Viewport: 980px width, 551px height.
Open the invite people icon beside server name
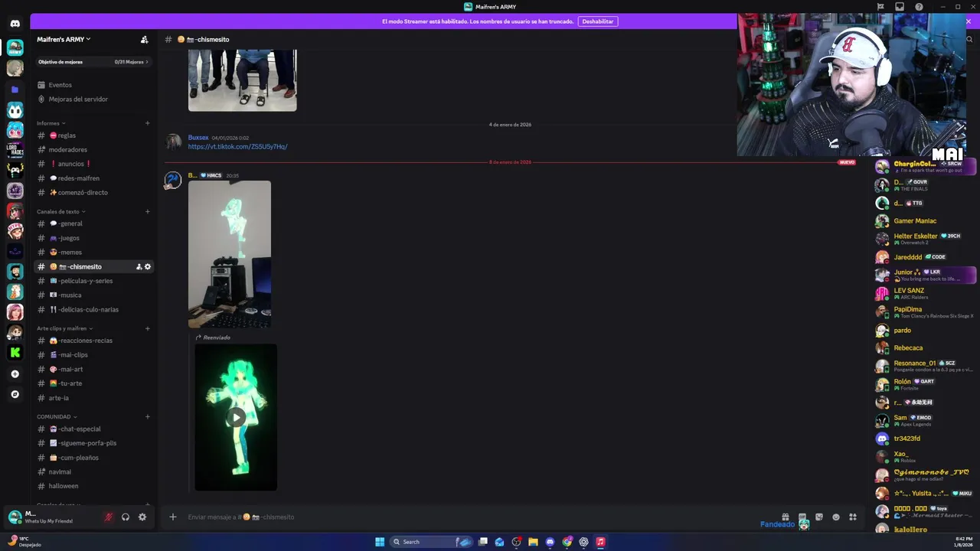[x=144, y=39]
